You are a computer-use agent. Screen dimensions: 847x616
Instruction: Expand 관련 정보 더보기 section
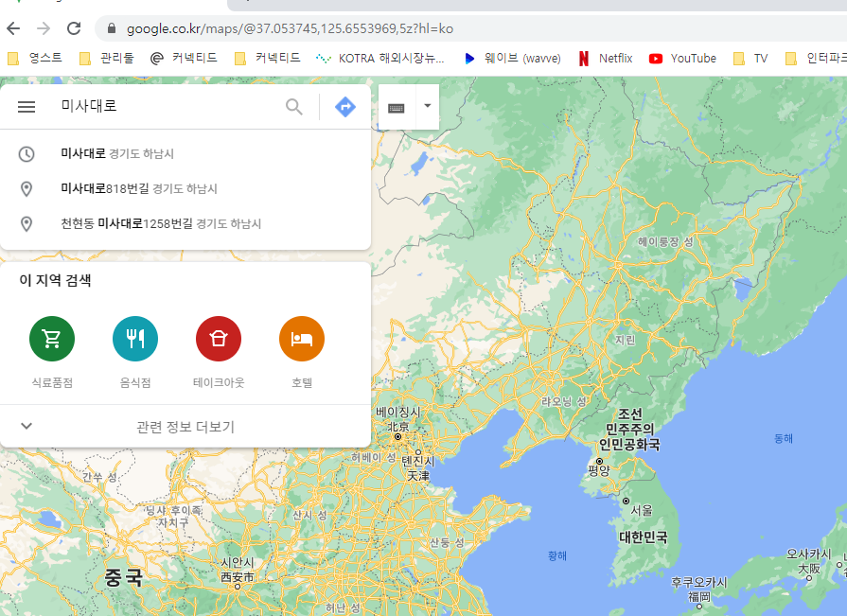click(x=185, y=427)
